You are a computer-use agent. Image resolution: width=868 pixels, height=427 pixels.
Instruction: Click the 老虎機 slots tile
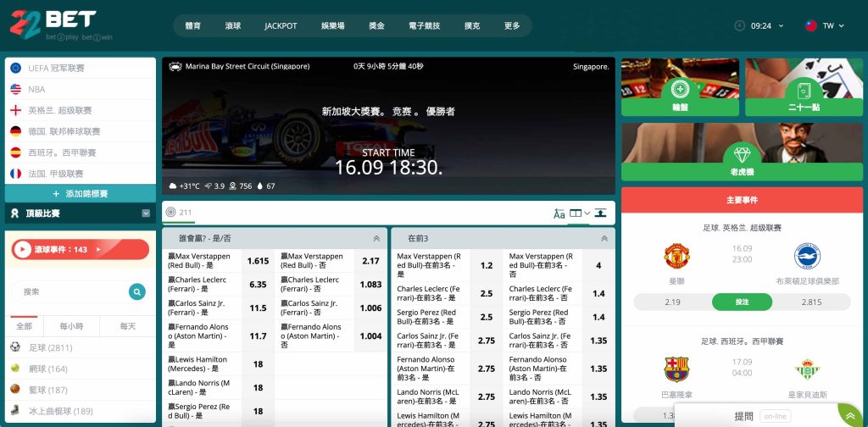pyautogui.click(x=742, y=152)
